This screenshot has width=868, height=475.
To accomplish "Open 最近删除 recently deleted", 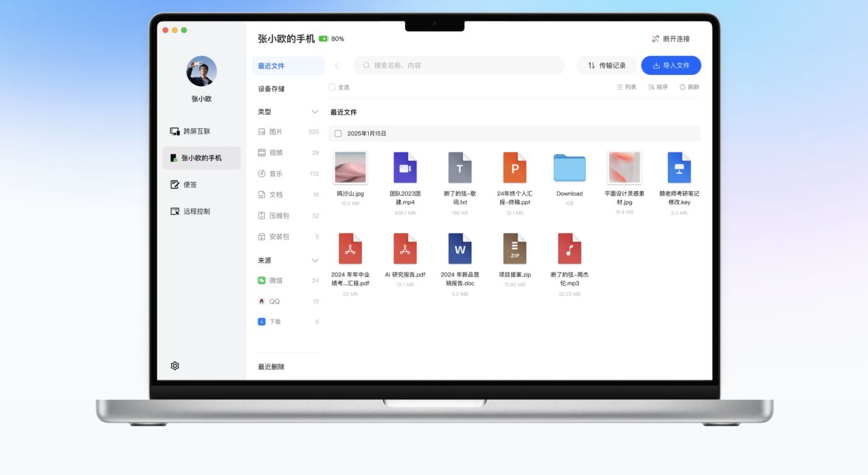I will click(271, 367).
